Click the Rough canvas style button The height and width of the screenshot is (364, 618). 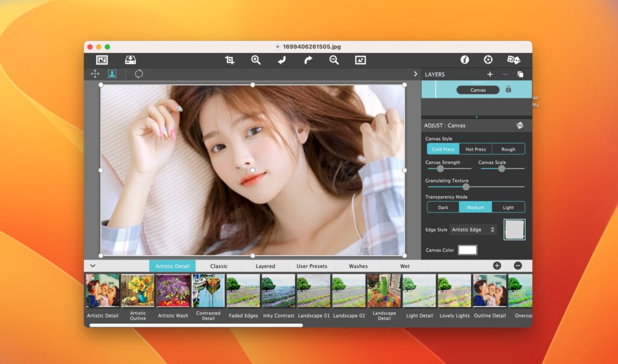509,149
